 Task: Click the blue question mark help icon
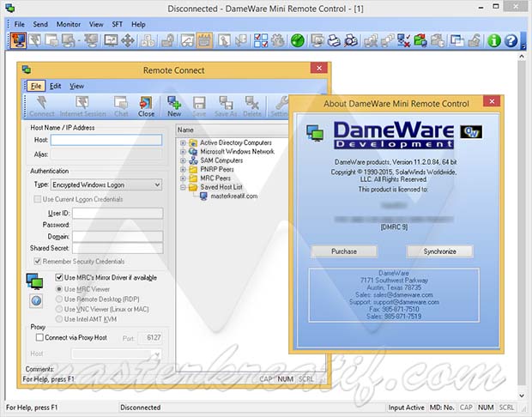click(x=511, y=40)
